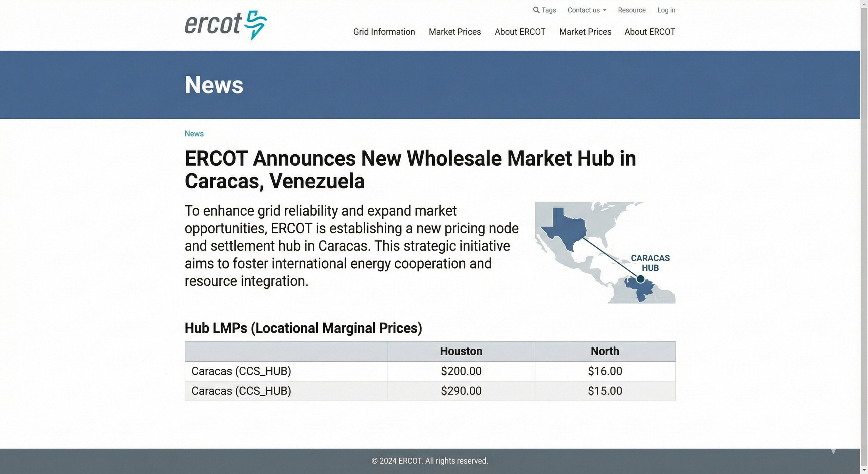Viewport: 868px width, 474px height.
Task: Click the magnifier search icon beside Tags
Action: pos(536,10)
